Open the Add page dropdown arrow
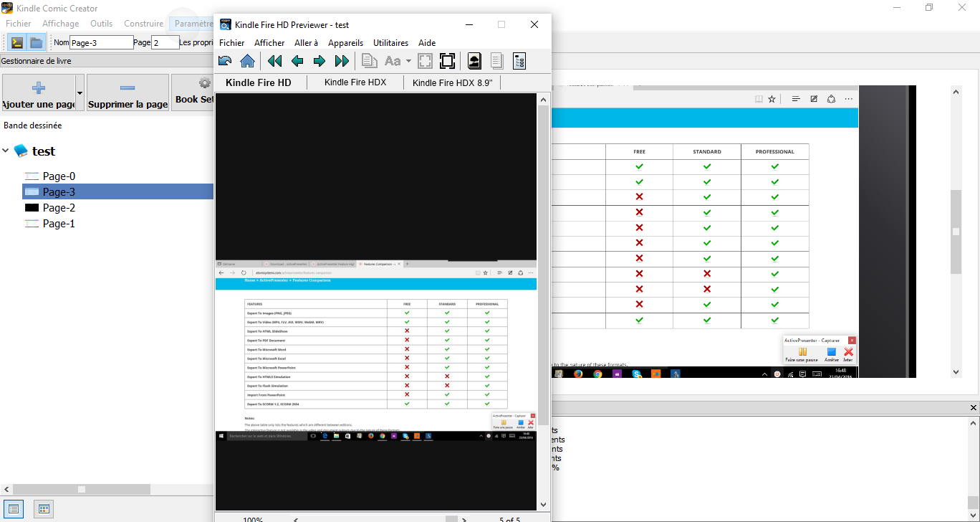Screen dimensions: 980x522 click(80, 93)
